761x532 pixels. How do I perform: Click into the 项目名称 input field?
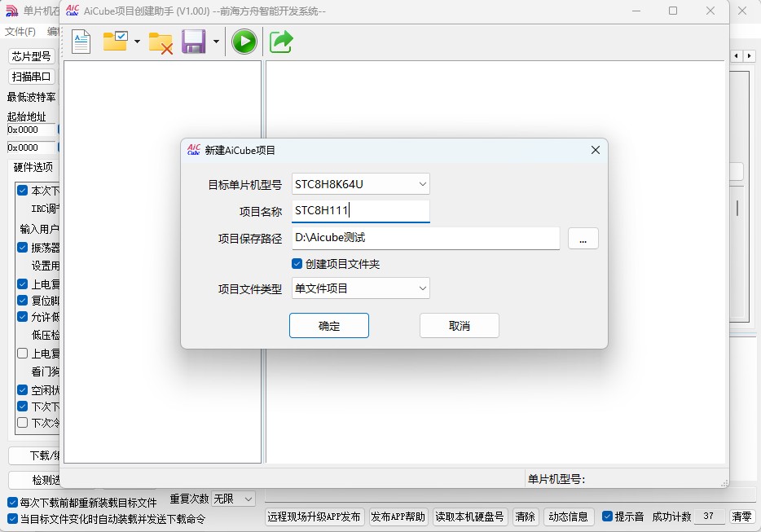point(361,211)
